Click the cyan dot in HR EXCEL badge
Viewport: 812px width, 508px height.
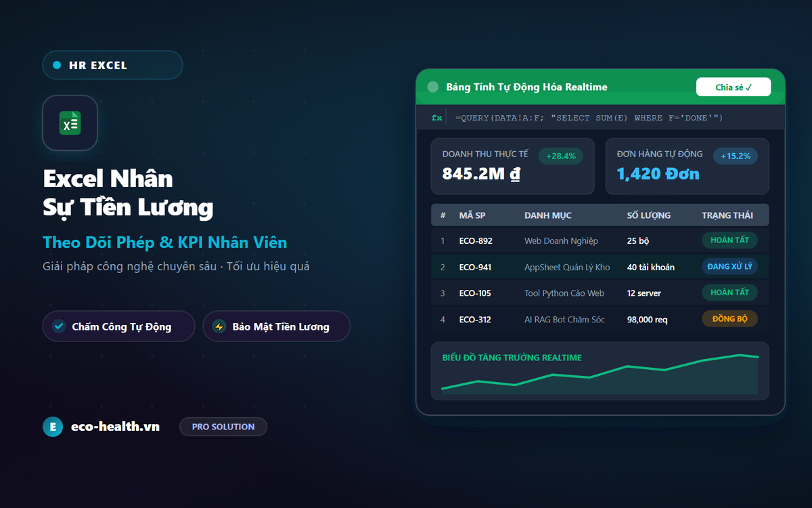click(57, 65)
